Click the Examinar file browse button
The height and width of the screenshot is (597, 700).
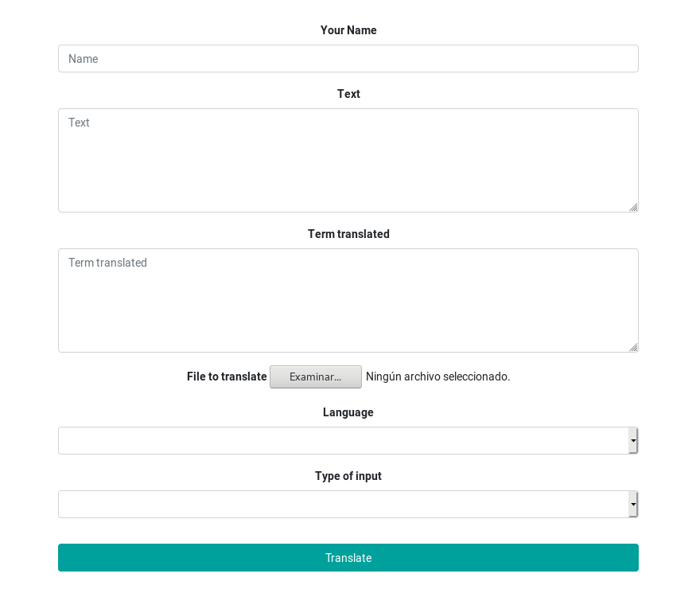coord(316,377)
